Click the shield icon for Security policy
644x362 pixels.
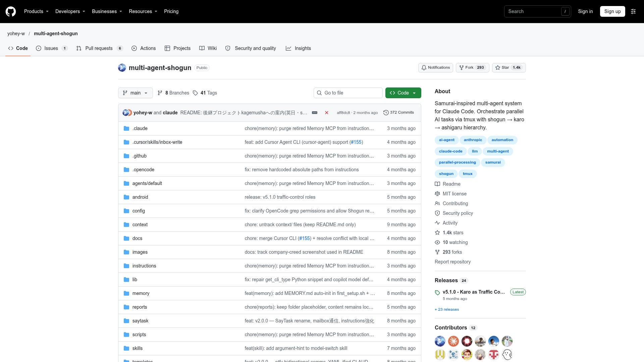click(437, 213)
